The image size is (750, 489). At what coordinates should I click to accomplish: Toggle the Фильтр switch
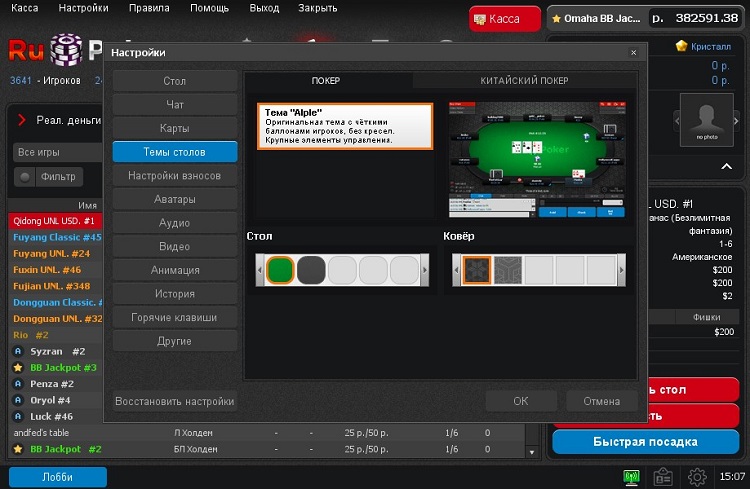tap(25, 177)
